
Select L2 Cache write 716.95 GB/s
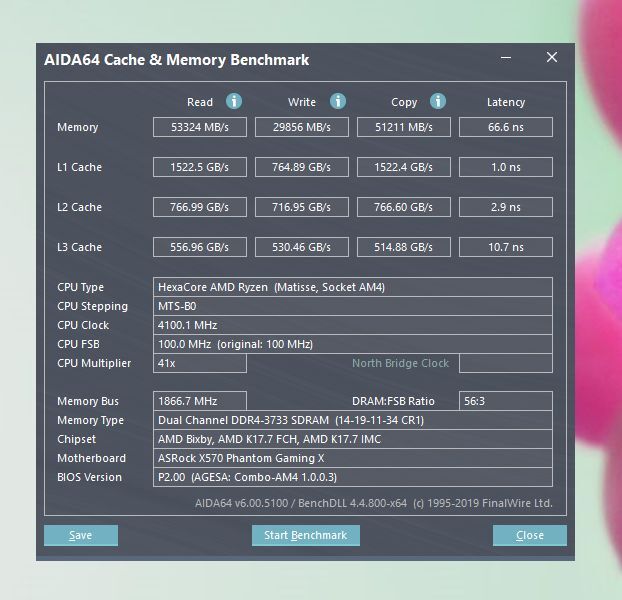point(302,207)
